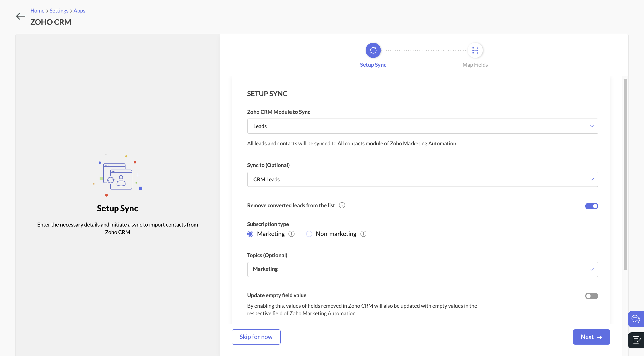Click the feedback notes icon at bottom right
The width and height of the screenshot is (644, 356).
tap(636, 340)
